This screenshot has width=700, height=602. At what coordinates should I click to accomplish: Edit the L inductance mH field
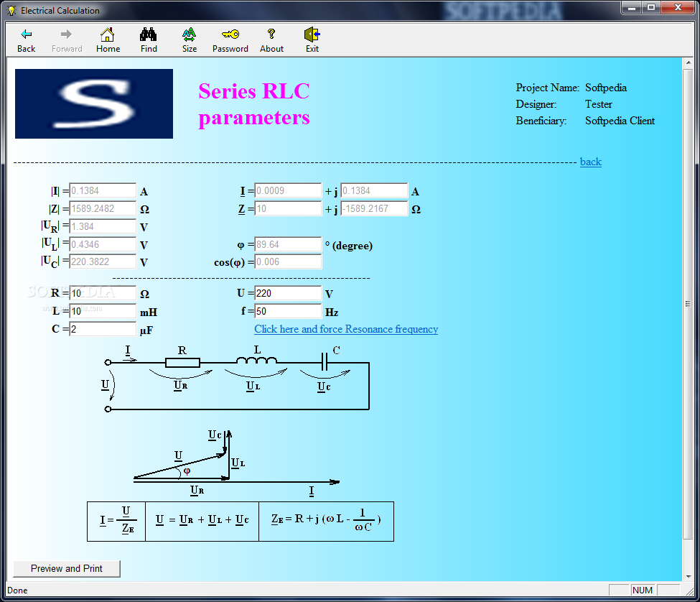[x=103, y=311]
